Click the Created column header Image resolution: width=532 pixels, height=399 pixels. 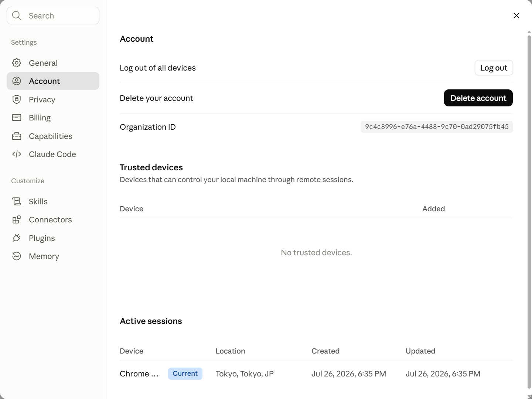[x=325, y=351]
